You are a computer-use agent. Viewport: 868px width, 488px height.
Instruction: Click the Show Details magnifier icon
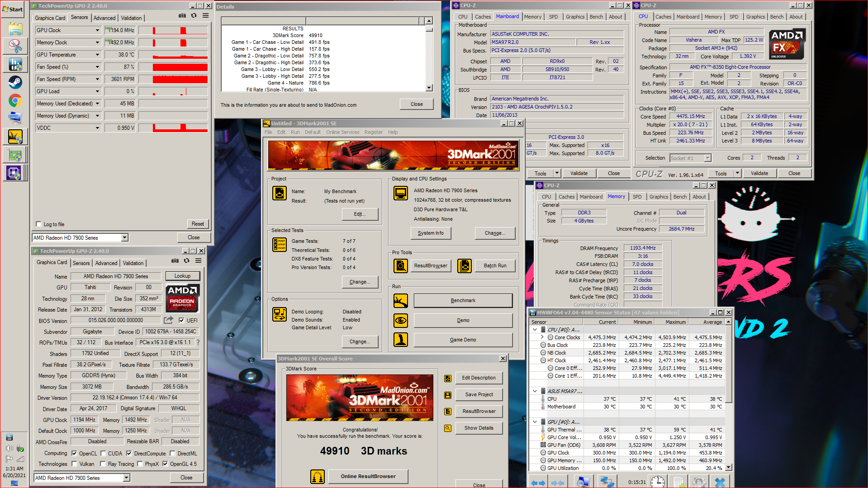click(448, 428)
